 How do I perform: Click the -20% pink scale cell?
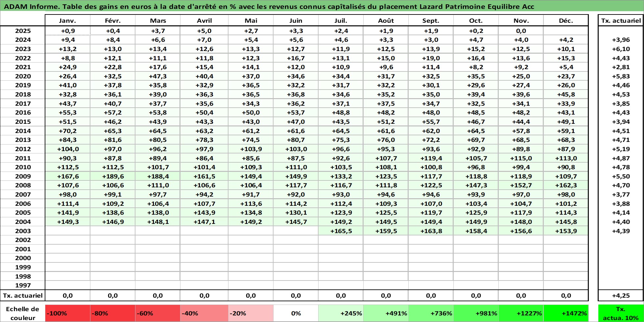click(x=250, y=313)
